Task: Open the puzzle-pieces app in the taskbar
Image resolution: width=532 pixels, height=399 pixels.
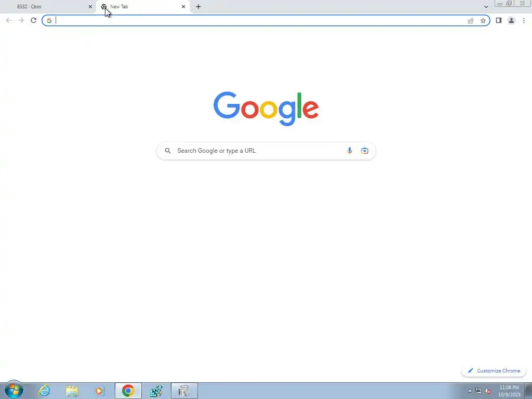Action: click(x=156, y=391)
